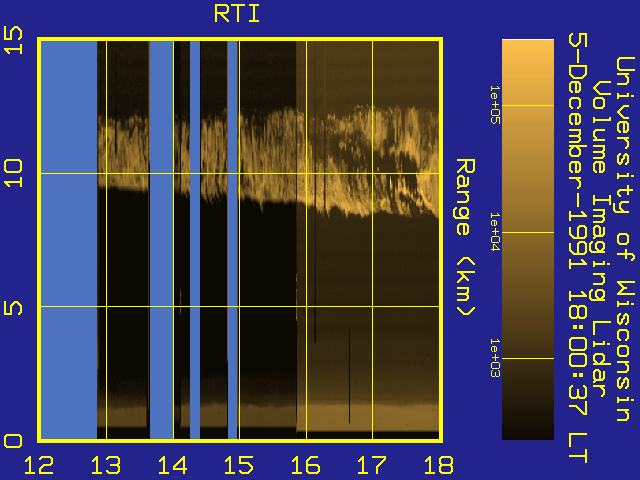The width and height of the screenshot is (640, 480).
Task: Click the x-axis label 16
Action: coord(305,465)
